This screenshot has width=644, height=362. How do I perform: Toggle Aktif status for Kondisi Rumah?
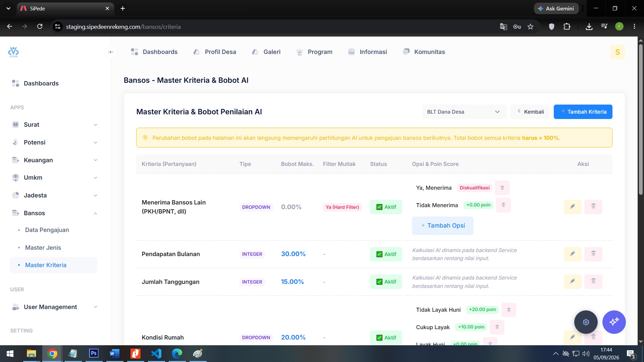pos(386,338)
